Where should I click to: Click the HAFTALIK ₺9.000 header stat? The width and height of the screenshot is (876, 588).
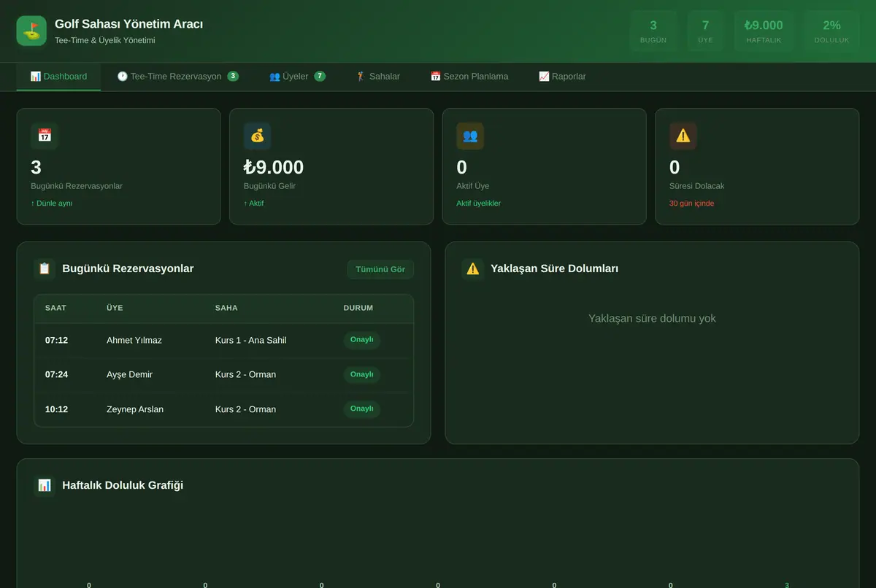[x=764, y=31]
